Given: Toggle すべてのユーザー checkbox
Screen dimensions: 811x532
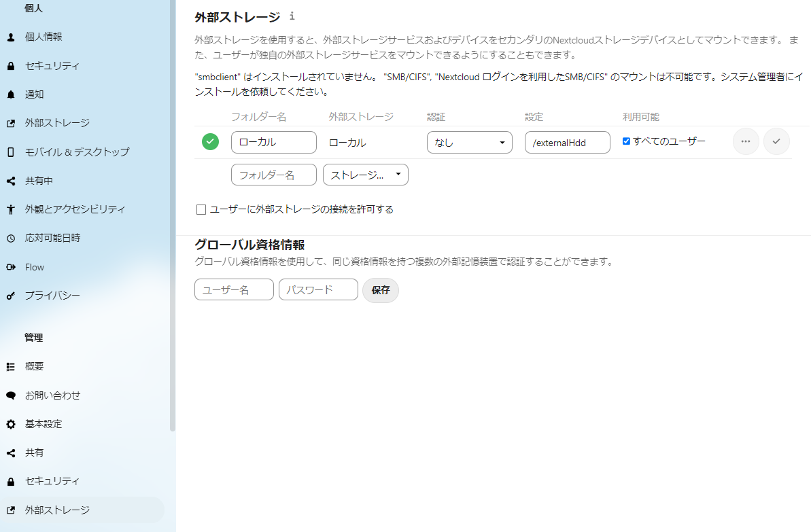Looking at the screenshot, I should point(626,141).
